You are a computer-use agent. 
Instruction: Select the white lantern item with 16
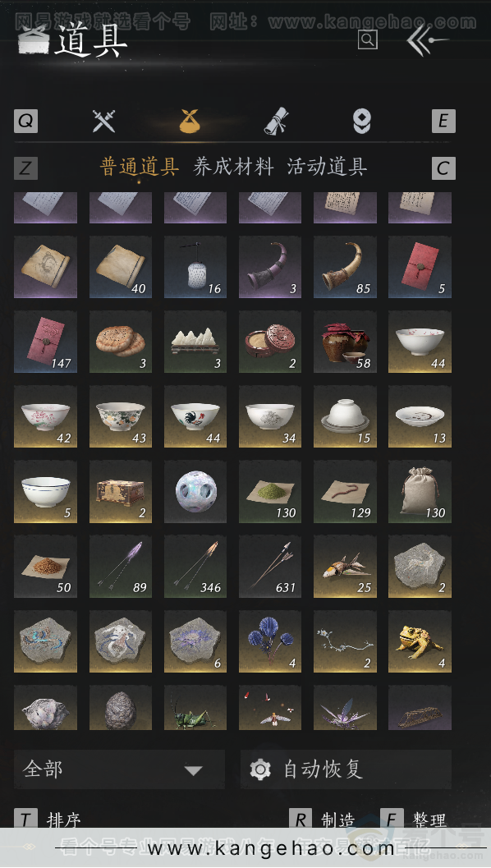click(195, 268)
